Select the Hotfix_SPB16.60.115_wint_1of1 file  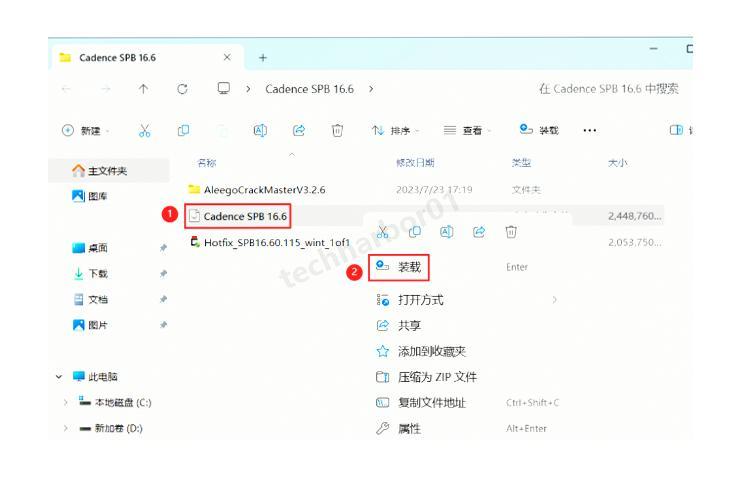[x=270, y=243]
